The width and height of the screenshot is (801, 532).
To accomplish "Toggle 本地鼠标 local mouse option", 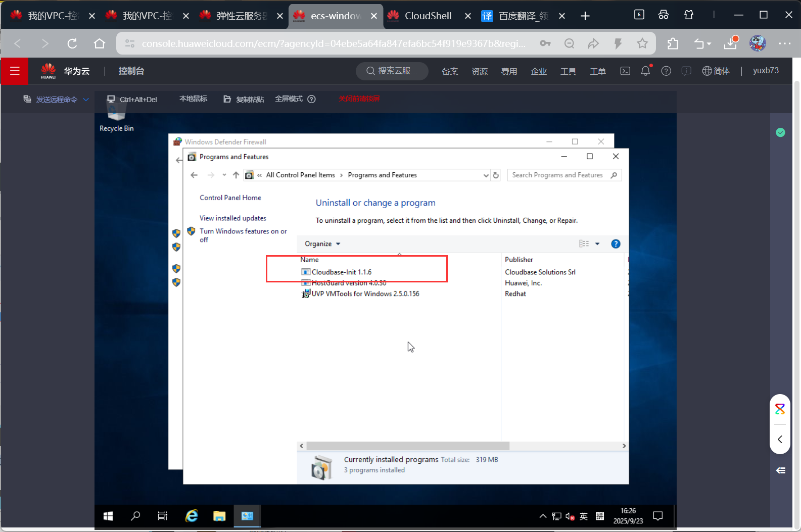I will [193, 99].
